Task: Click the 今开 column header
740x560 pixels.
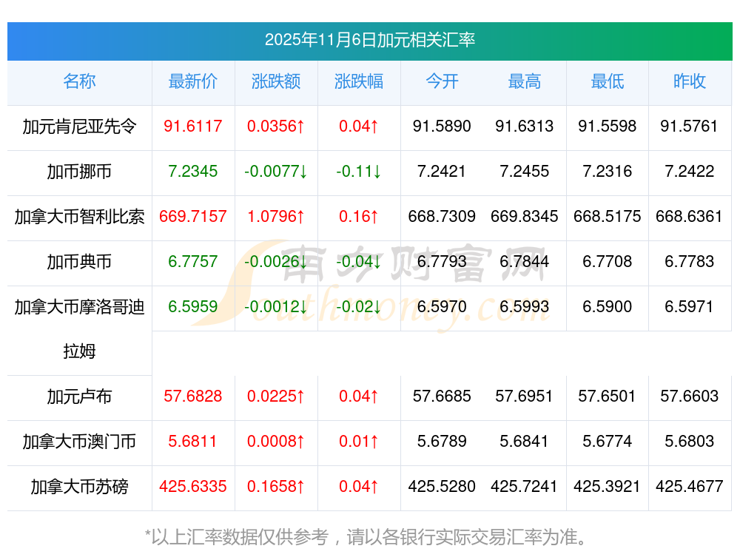Action: (442, 81)
